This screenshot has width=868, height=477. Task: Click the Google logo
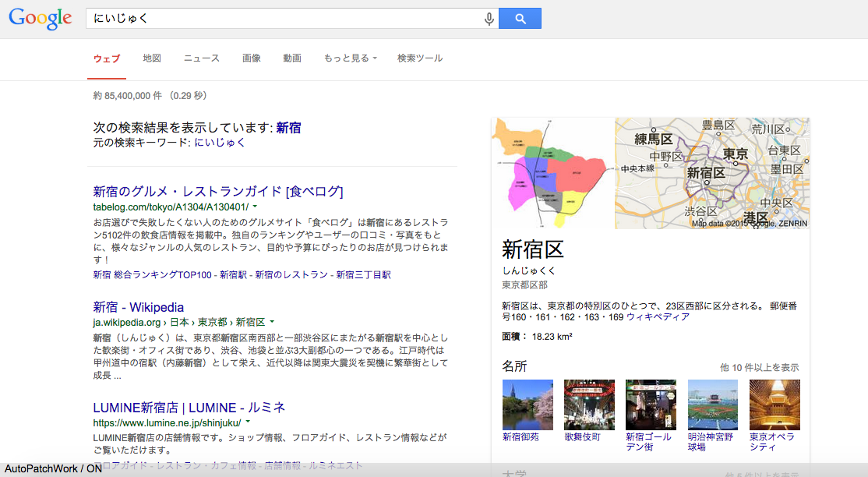pyautogui.click(x=41, y=18)
